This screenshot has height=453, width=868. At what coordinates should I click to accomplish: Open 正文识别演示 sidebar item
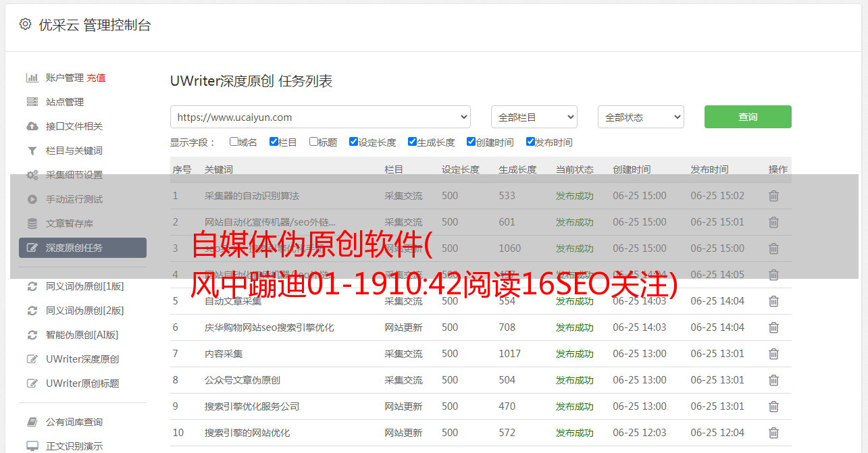[74, 446]
